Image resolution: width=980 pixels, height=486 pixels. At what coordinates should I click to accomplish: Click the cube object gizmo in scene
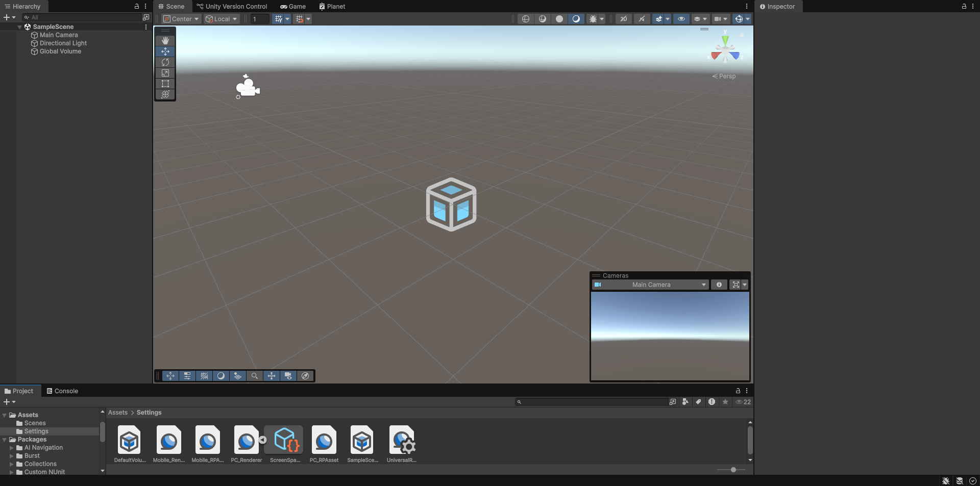point(451,204)
